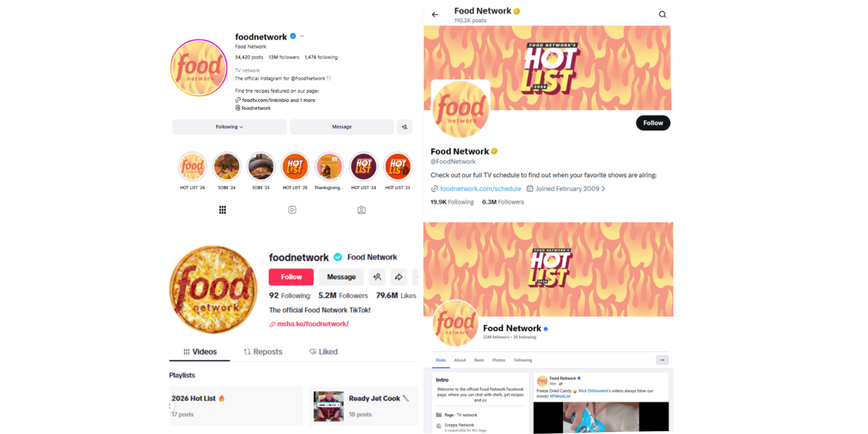Click the back arrow beside Food Network header
The image size is (868, 434).
(435, 14)
